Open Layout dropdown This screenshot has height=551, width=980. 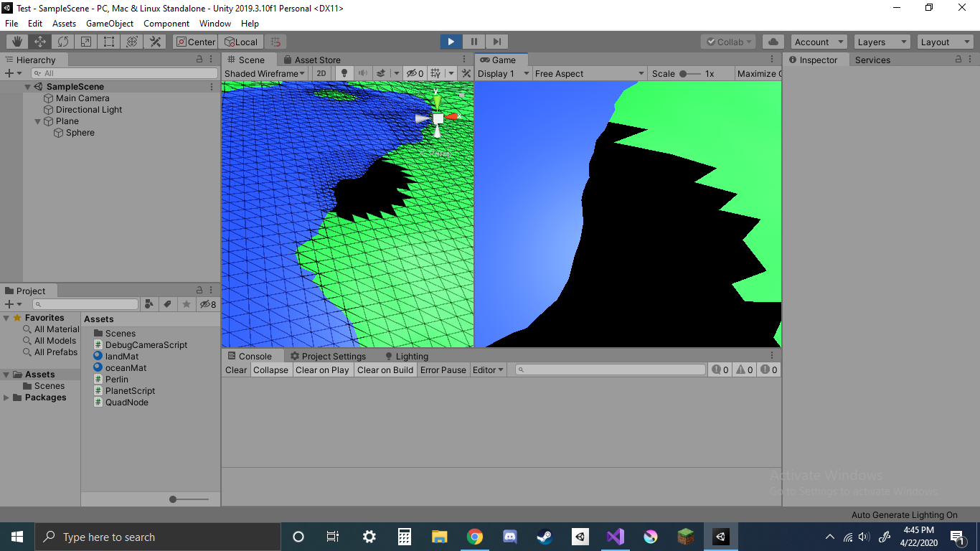pos(945,42)
